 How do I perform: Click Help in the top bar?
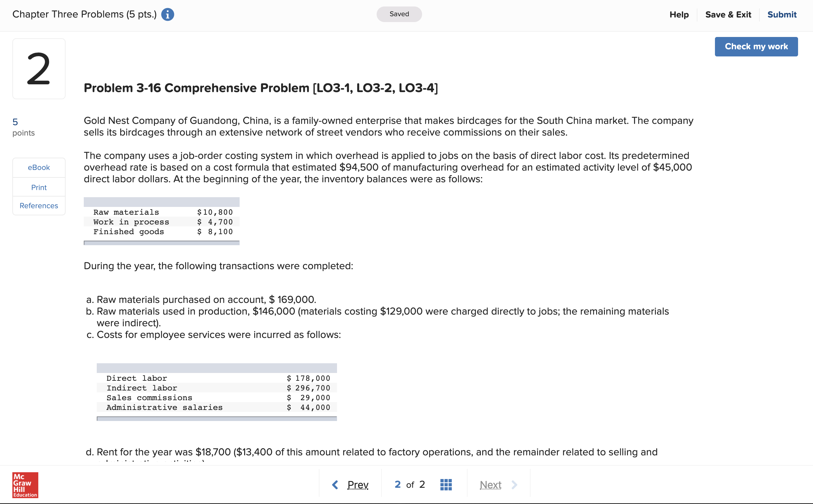pos(679,14)
